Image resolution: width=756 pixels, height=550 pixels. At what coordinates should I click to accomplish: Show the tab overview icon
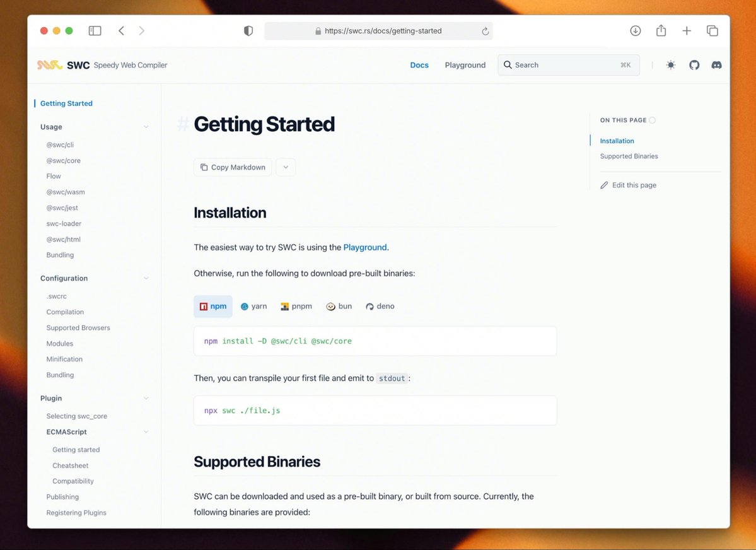712,31
